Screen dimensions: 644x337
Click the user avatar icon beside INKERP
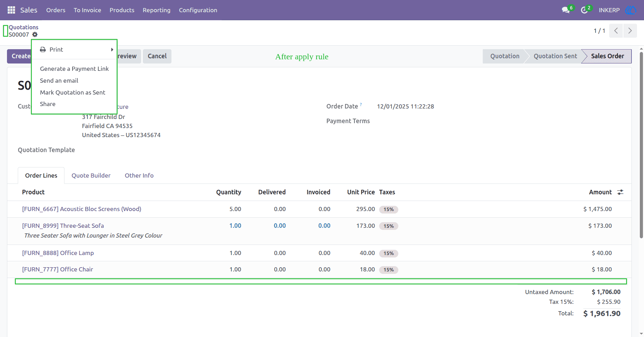tap(631, 10)
